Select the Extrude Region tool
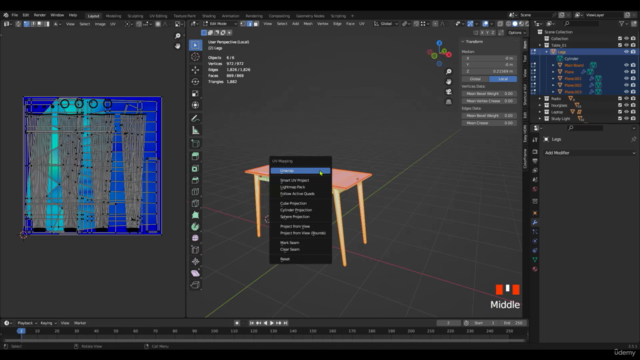 [196, 156]
